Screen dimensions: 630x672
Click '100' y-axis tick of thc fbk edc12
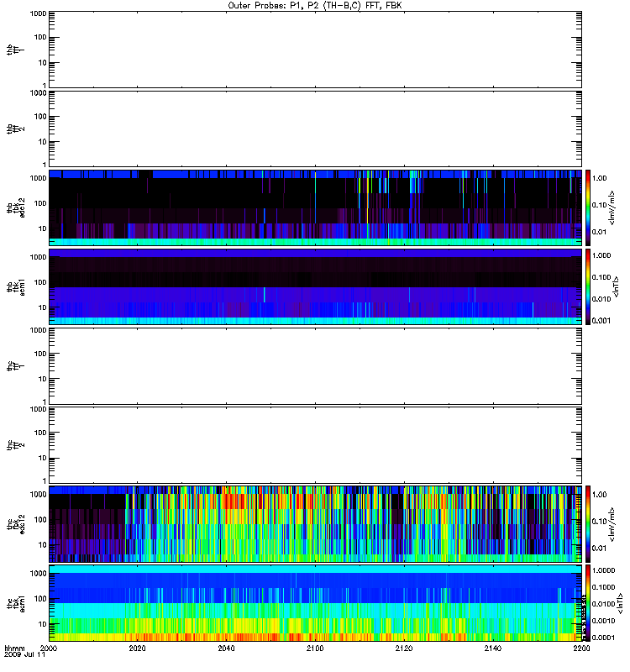[40, 520]
